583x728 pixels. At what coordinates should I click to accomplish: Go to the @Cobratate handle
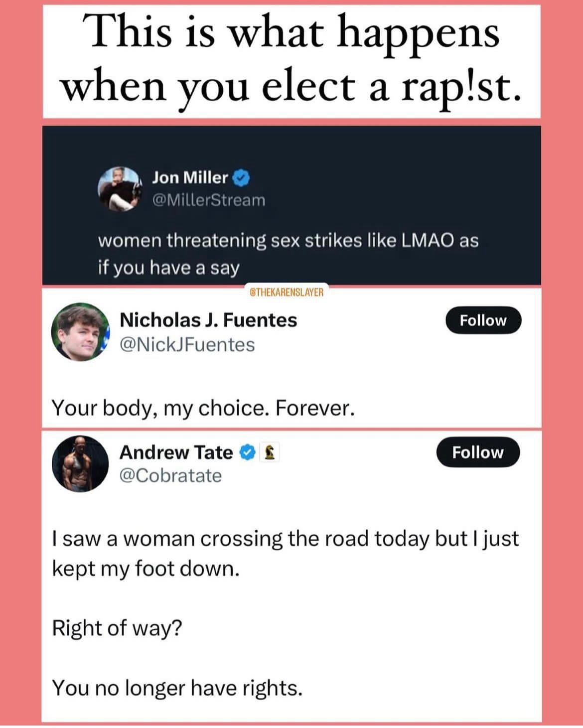coord(170,476)
